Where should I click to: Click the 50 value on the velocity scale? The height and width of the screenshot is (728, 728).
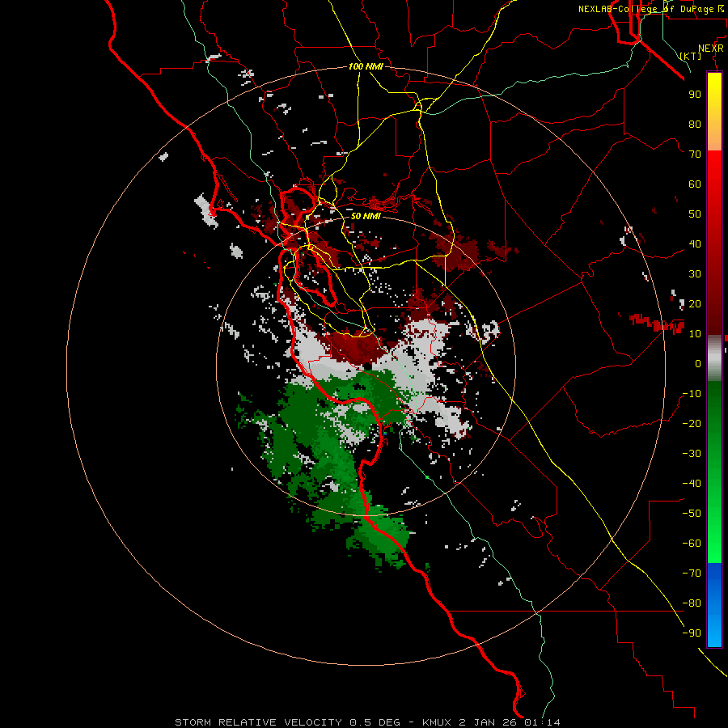695,214
